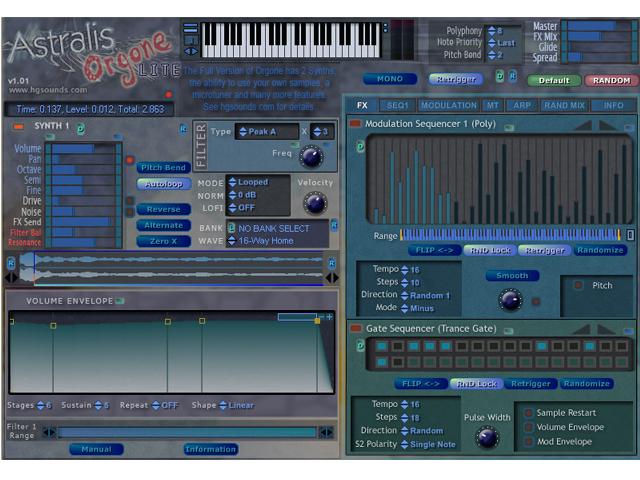Screen dimensions: 640x480
Task: Click the Velocity knob
Action: click(x=315, y=203)
